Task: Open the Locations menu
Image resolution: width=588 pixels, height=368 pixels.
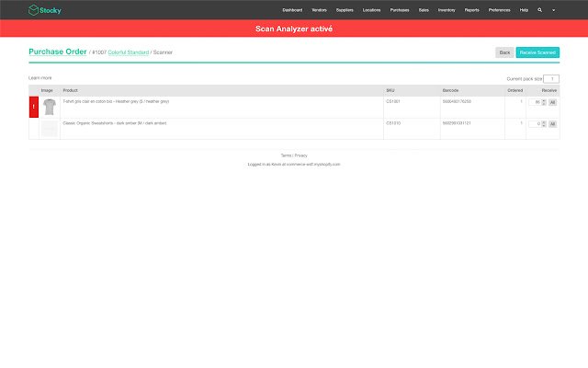Action: pyautogui.click(x=371, y=10)
